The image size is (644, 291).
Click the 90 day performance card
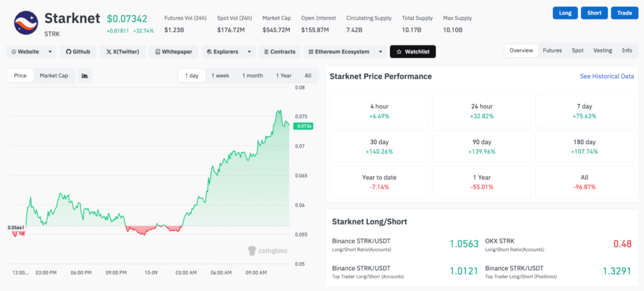pos(482,147)
